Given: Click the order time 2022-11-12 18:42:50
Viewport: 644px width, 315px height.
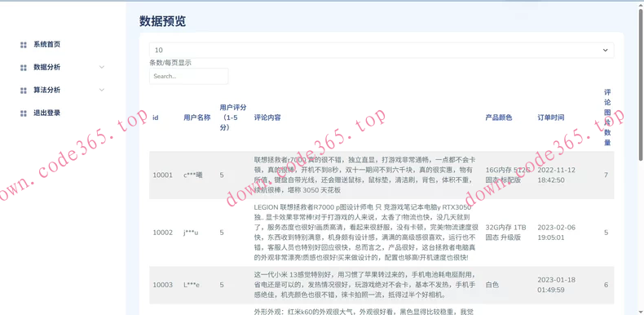Looking at the screenshot, I should [557, 175].
